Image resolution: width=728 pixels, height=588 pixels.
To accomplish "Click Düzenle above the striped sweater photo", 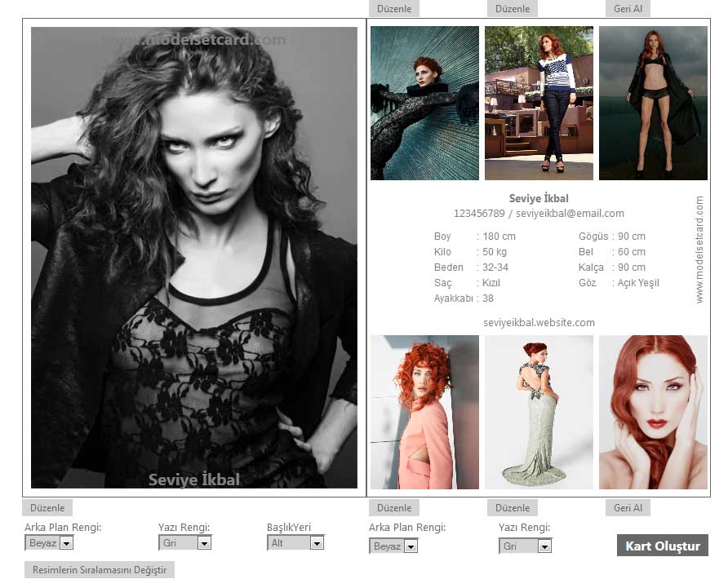I will (513, 9).
